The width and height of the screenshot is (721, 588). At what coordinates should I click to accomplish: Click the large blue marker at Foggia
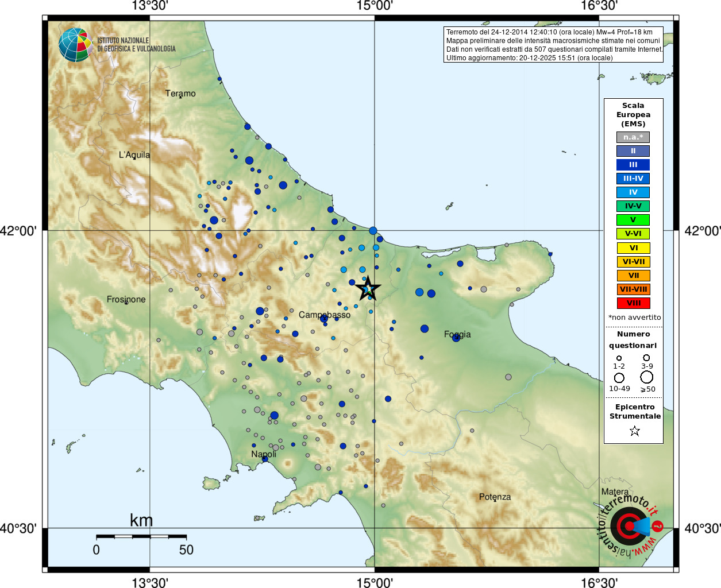tap(456, 338)
